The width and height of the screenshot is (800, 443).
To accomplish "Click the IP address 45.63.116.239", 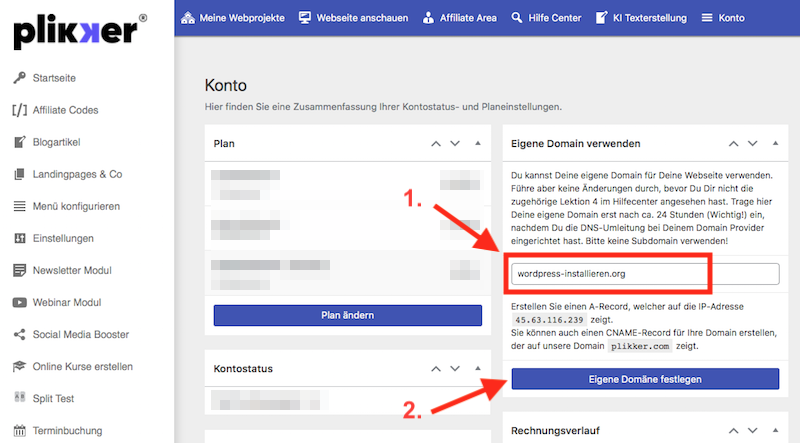I will pos(549,320).
